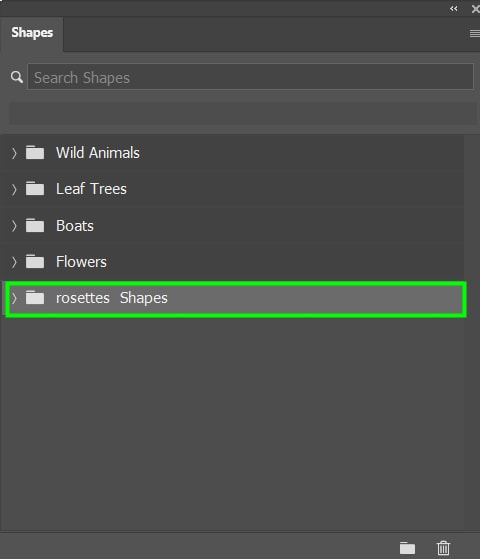This screenshot has width=480, height=559.
Task: Click the search magnifier icon
Action: click(16, 77)
